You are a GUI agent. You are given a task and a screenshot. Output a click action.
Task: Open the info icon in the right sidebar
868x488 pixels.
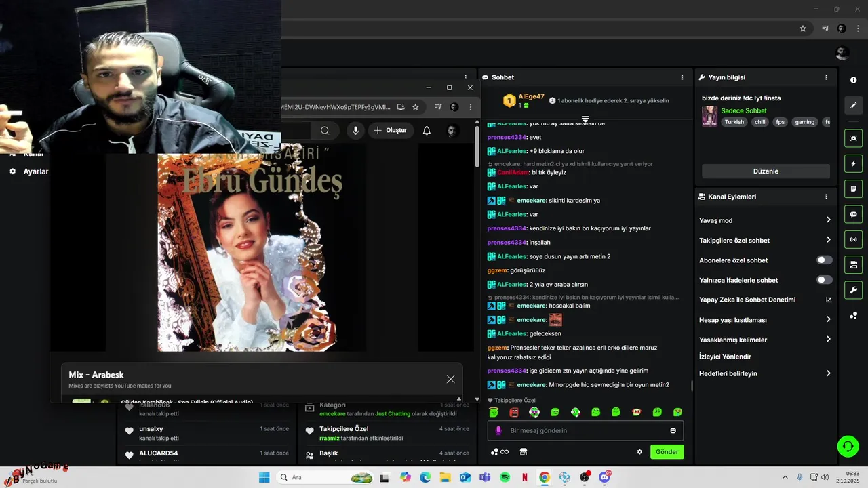853,80
